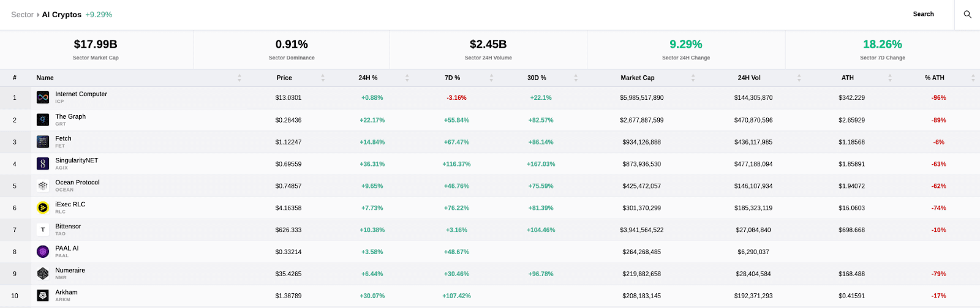Open Ocean Protocol name link
This screenshot has width=980, height=308.
click(77, 182)
